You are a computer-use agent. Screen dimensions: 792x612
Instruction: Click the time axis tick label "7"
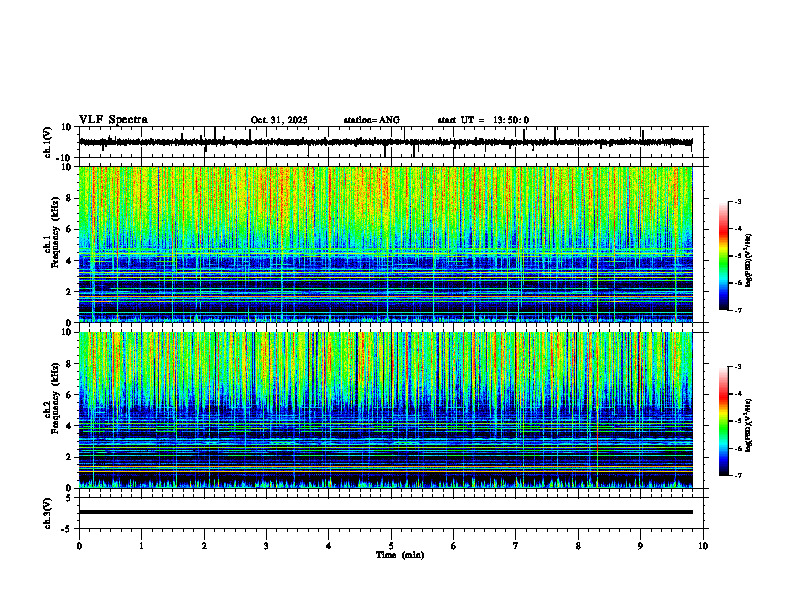(x=516, y=546)
